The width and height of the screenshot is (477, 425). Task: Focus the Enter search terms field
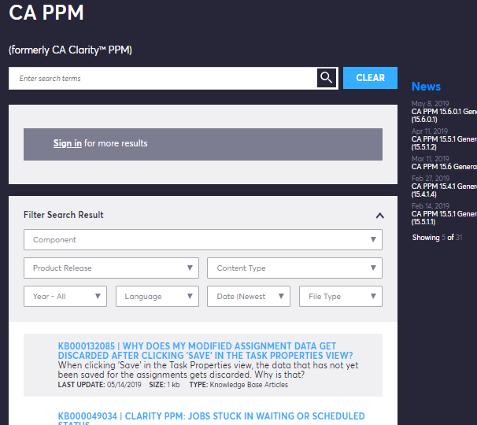coord(163,78)
